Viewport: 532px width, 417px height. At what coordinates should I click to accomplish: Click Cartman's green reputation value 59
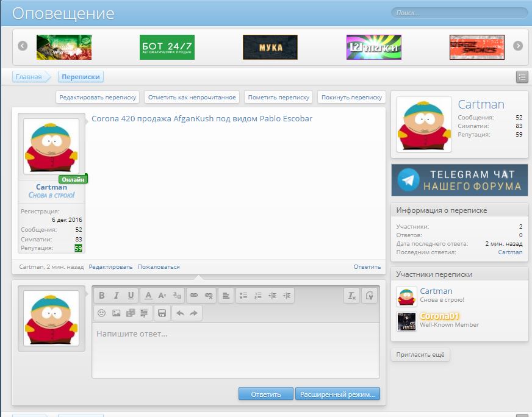pos(78,248)
